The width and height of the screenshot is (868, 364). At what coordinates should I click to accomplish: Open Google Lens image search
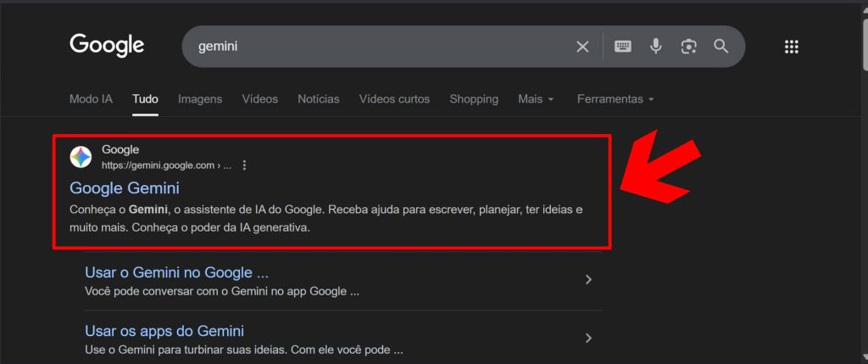(x=688, y=47)
